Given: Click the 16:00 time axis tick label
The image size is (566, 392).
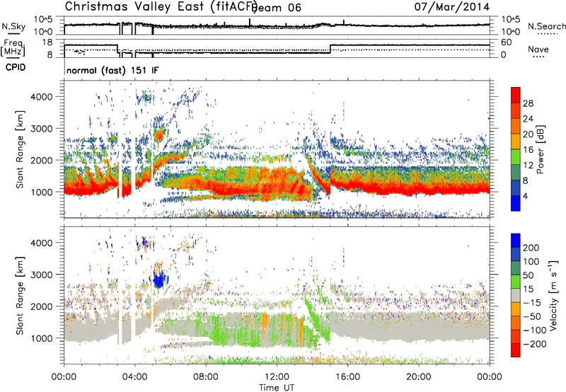Looking at the screenshot, I should tap(347, 377).
